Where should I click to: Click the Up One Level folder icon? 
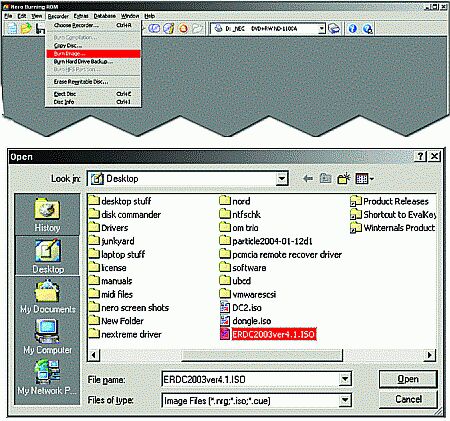tap(325, 179)
